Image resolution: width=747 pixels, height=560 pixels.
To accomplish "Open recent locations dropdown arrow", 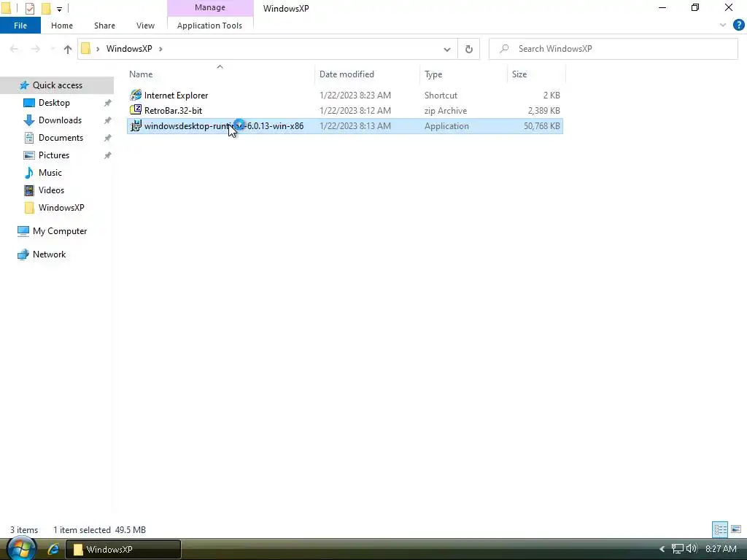I will coord(53,49).
